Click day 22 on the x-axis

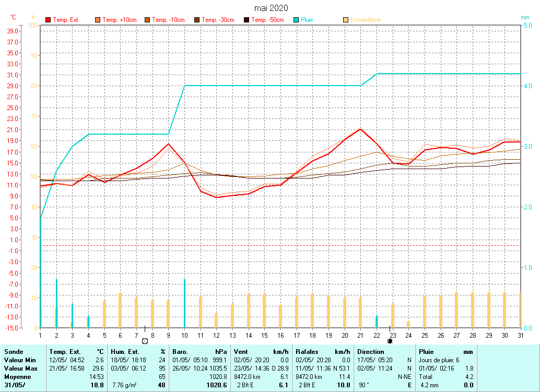click(x=377, y=335)
